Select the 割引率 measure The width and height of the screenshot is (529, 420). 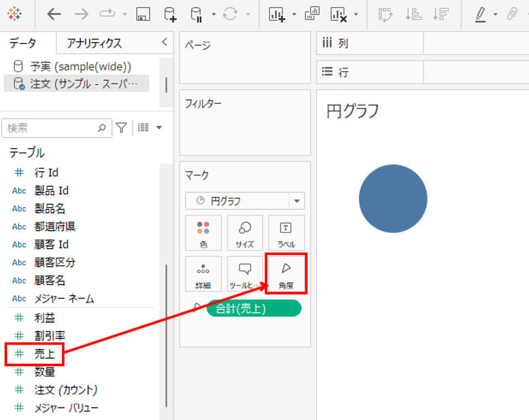click(50, 336)
